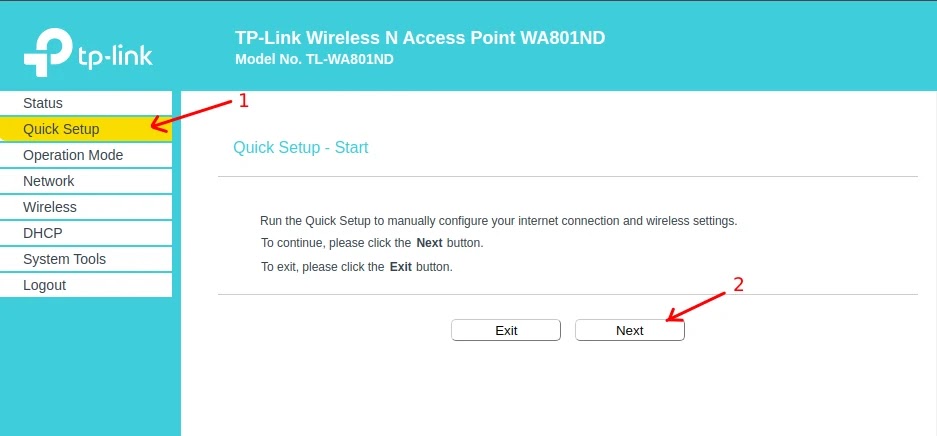Click the red annotation number 1
Image resolution: width=937 pixels, height=436 pixels.
coord(243,101)
